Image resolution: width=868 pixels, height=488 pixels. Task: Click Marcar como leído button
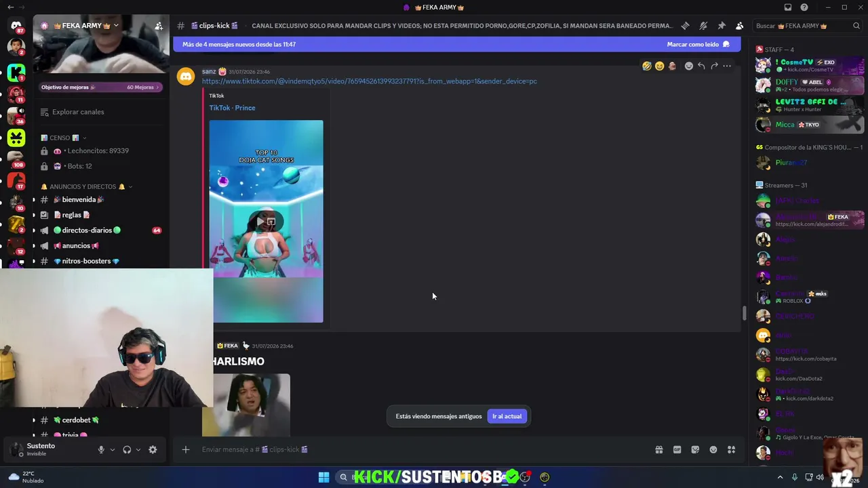tap(698, 44)
